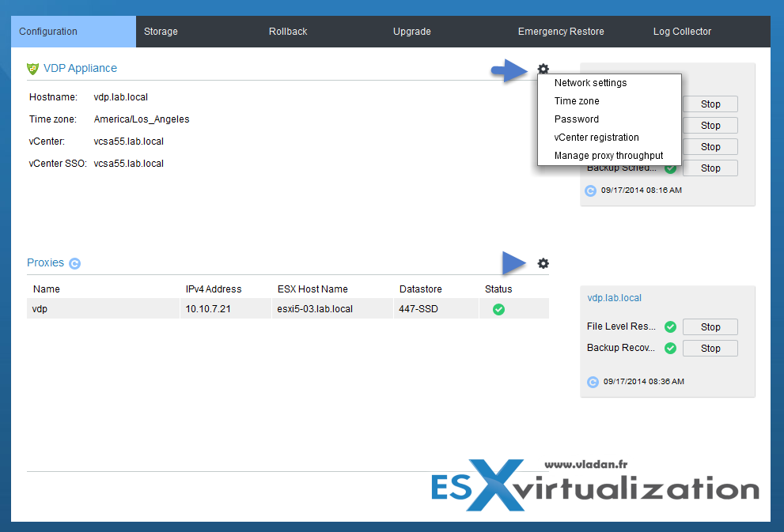Click the VDP Appliance shield icon

pos(32,69)
